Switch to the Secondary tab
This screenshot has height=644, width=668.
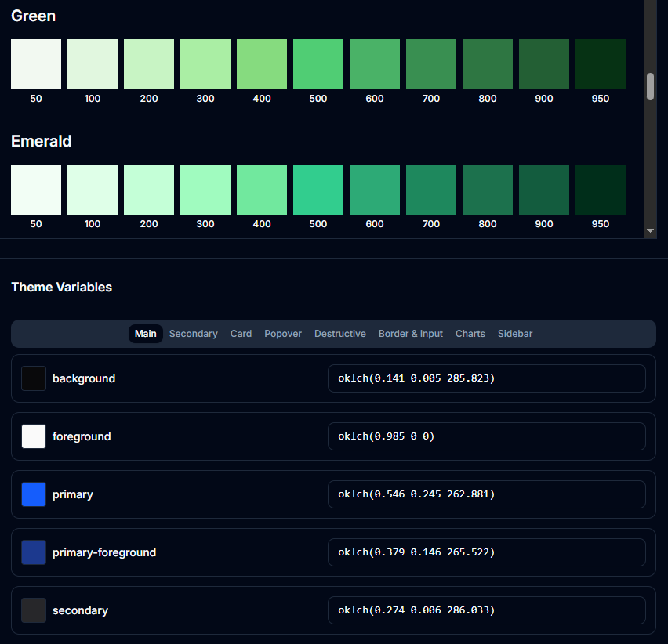[x=194, y=334]
